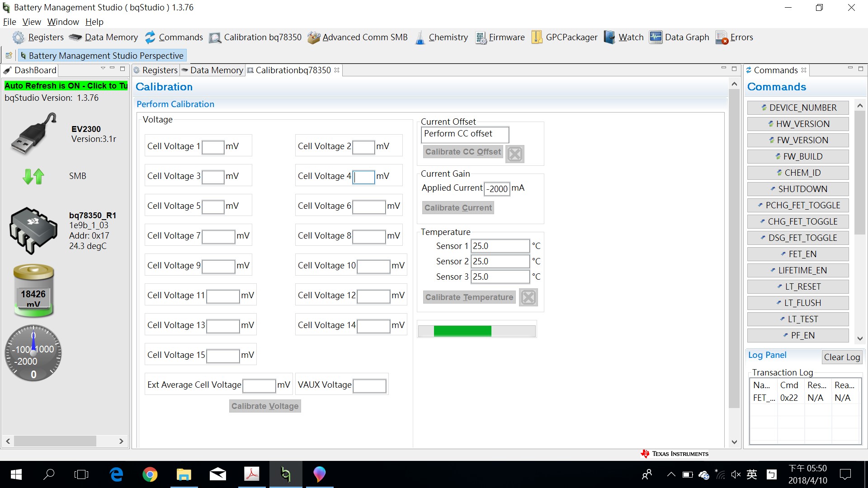Click the Advanced Comm SMB icon

coord(314,38)
